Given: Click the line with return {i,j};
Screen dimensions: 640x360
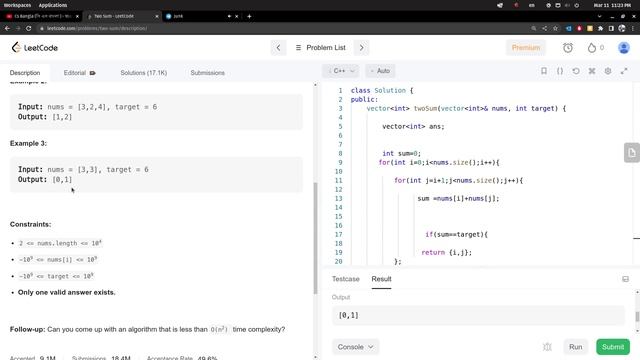Looking at the screenshot, I should click(447, 253).
